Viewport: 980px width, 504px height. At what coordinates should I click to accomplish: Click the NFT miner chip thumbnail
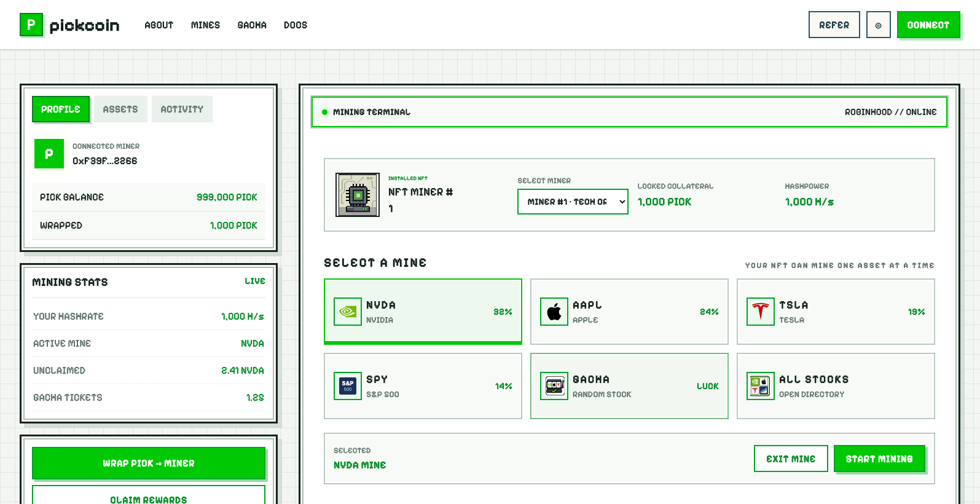click(358, 195)
